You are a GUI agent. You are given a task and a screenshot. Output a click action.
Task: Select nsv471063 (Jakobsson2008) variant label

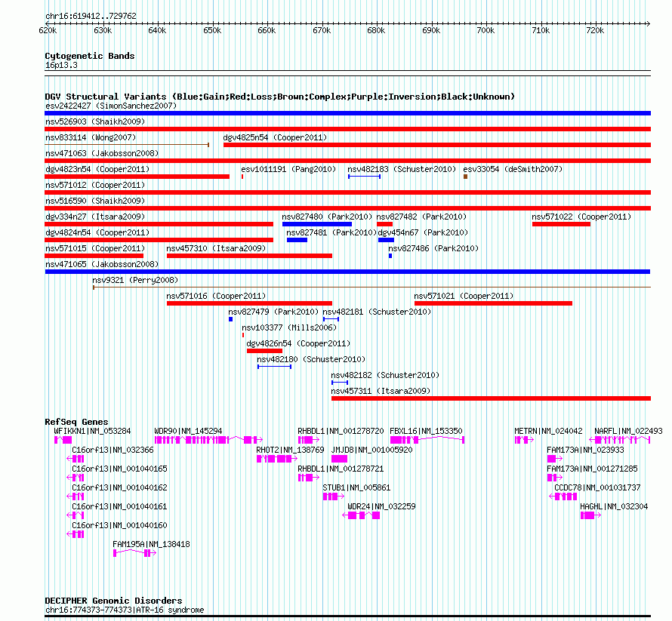(x=102, y=153)
